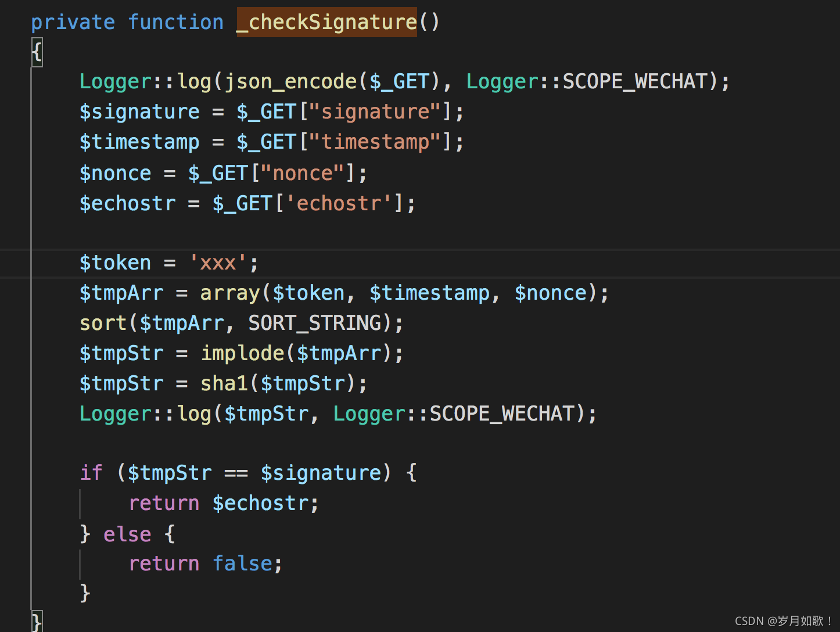Click the implode function call
The width and height of the screenshot is (840, 632).
point(242,353)
